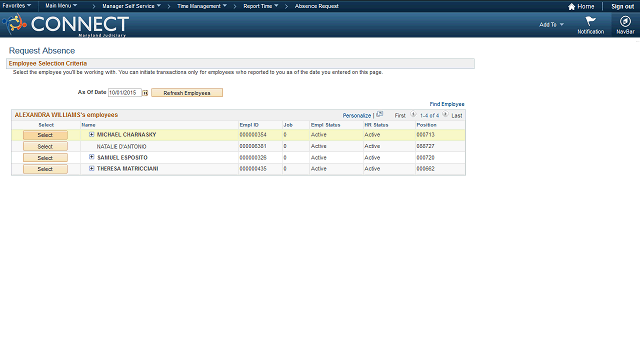The height and width of the screenshot is (360, 640).
Task: Click the Notification flag icon
Action: [590, 21]
